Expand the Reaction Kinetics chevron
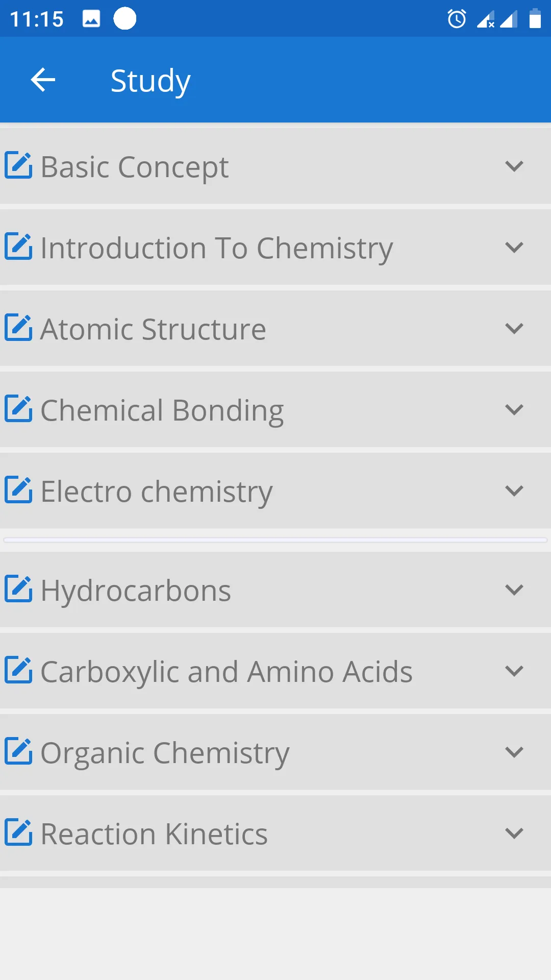This screenshot has height=980, width=551. click(514, 833)
